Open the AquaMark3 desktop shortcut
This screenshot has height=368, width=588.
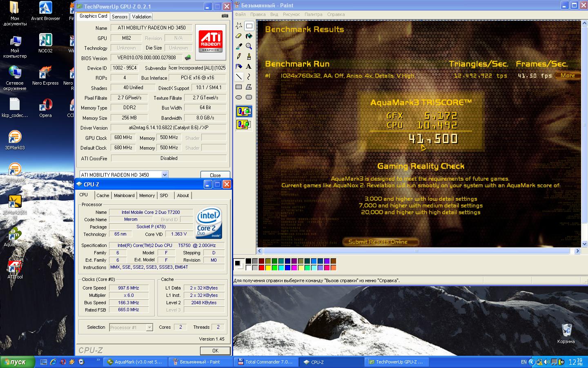(x=15, y=237)
